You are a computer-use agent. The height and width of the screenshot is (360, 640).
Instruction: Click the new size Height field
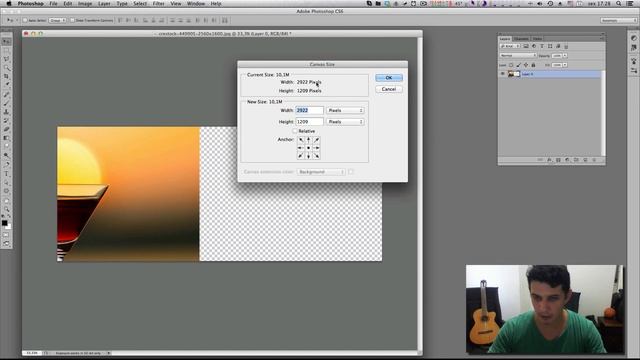pos(309,122)
